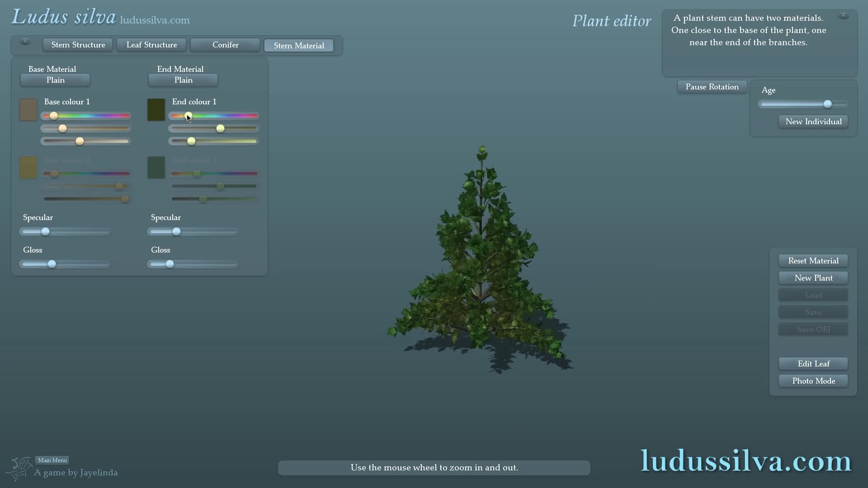Adjust the Age slider
This screenshot has width=868, height=488.
[x=803, y=104]
